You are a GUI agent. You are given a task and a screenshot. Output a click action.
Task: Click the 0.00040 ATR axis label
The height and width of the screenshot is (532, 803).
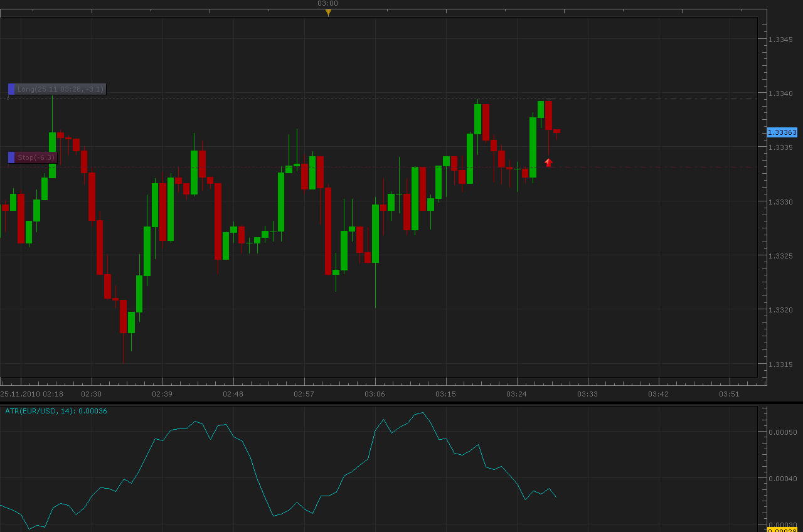click(782, 479)
